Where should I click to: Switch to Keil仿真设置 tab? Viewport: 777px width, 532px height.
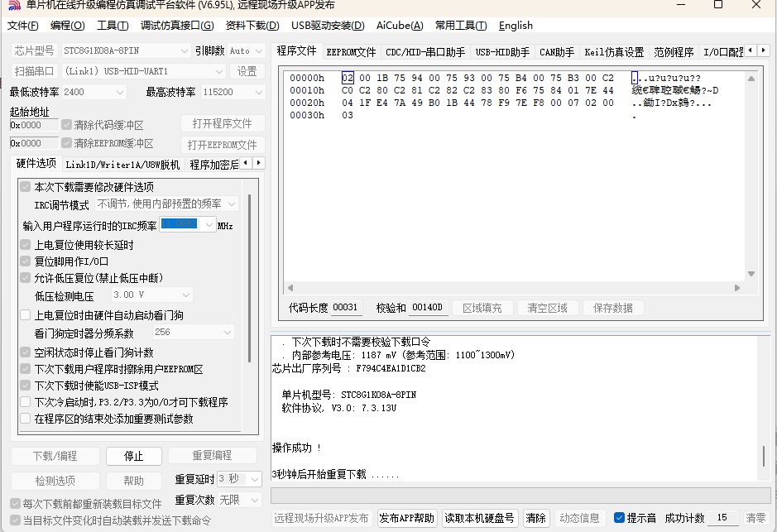(614, 52)
